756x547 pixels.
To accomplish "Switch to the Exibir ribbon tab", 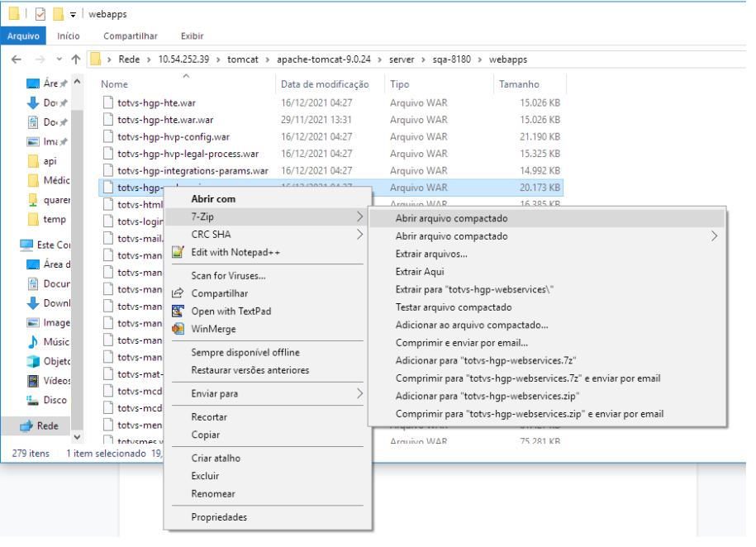I will 192,36.
